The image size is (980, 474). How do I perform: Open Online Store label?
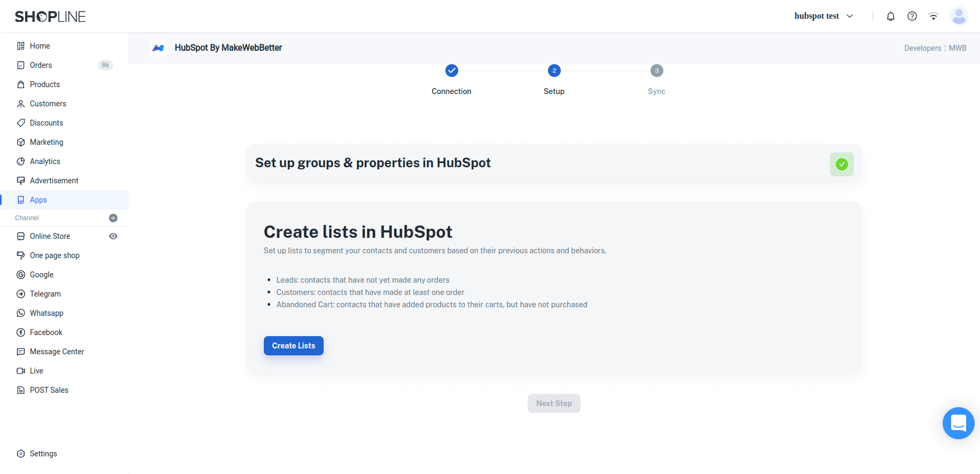(x=50, y=236)
